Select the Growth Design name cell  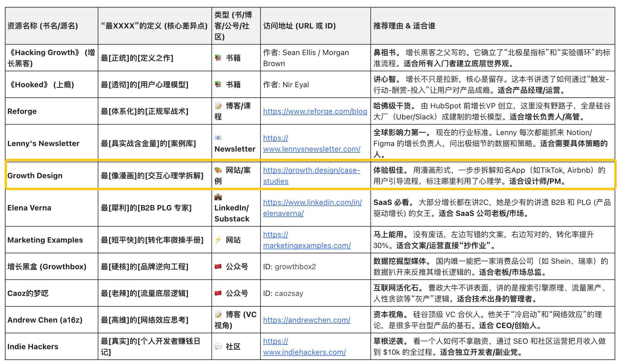tap(35, 176)
